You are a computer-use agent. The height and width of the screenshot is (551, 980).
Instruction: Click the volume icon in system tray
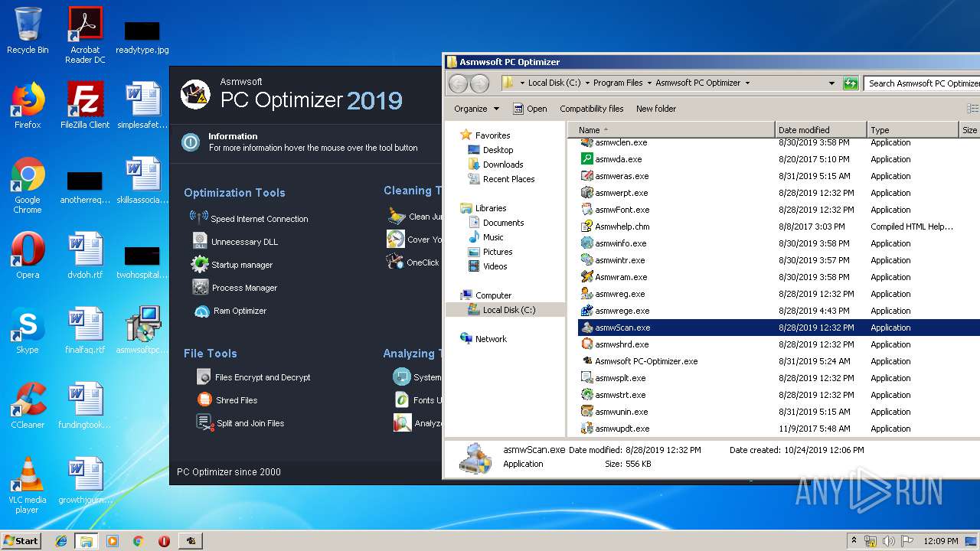pyautogui.click(x=889, y=540)
